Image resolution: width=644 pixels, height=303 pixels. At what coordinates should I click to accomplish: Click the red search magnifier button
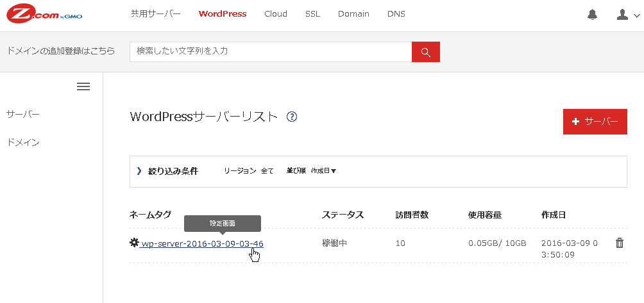click(425, 52)
